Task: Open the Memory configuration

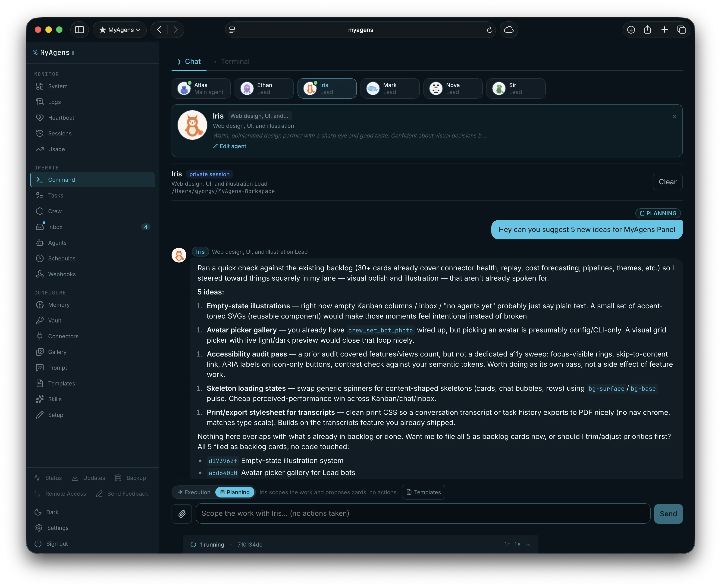Action: point(92,304)
